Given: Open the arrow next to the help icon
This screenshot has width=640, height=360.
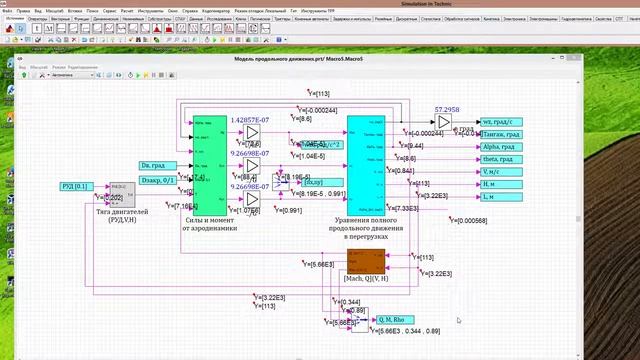Looking at the screenshot, I should pos(285,40).
